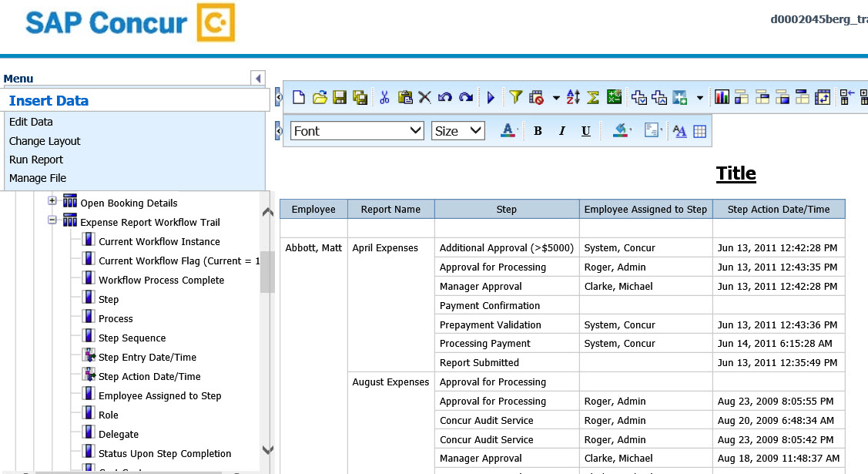868x474 pixels.
Task: Choose the font color swatch
Action: (506, 131)
